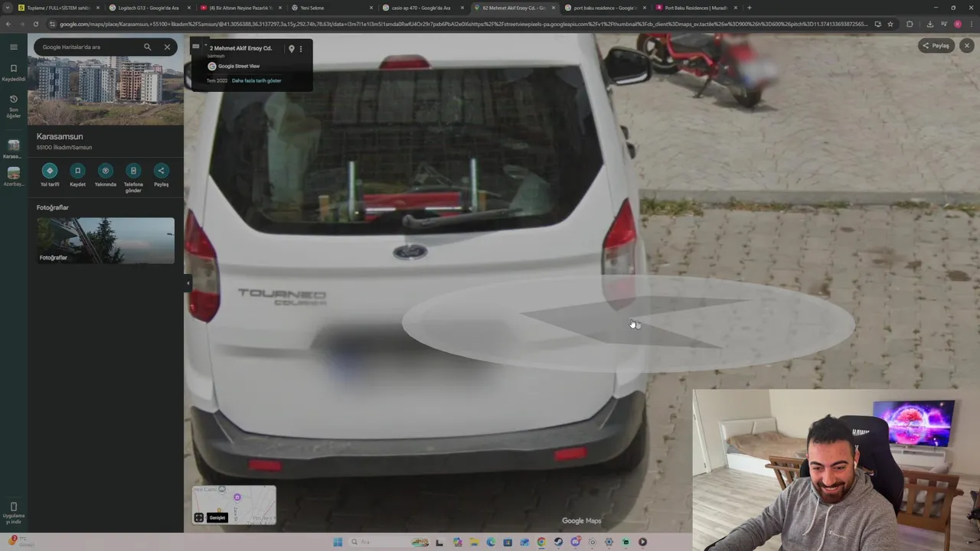Viewport: 980px width, 551px height.
Task: Select Azerbaycan recent item in sidebar
Action: [x=13, y=177]
